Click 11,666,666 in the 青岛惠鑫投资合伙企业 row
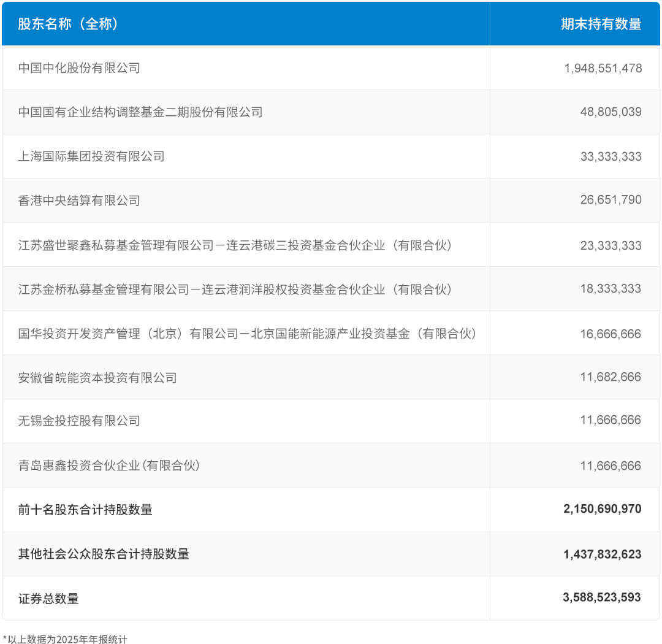Screen dimensions: 662x644 (611, 466)
